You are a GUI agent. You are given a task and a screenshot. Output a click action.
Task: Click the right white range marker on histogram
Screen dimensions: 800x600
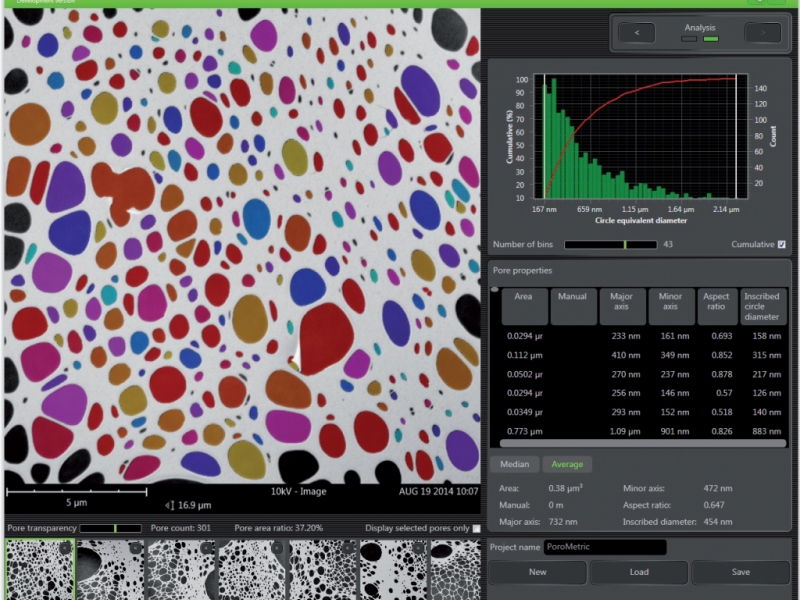coord(736,136)
